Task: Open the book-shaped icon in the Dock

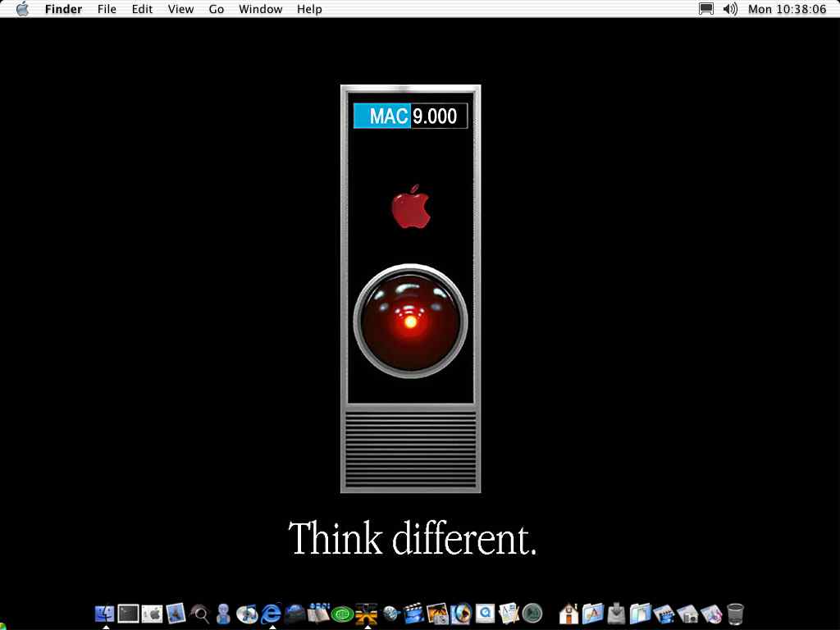Action: point(318,614)
